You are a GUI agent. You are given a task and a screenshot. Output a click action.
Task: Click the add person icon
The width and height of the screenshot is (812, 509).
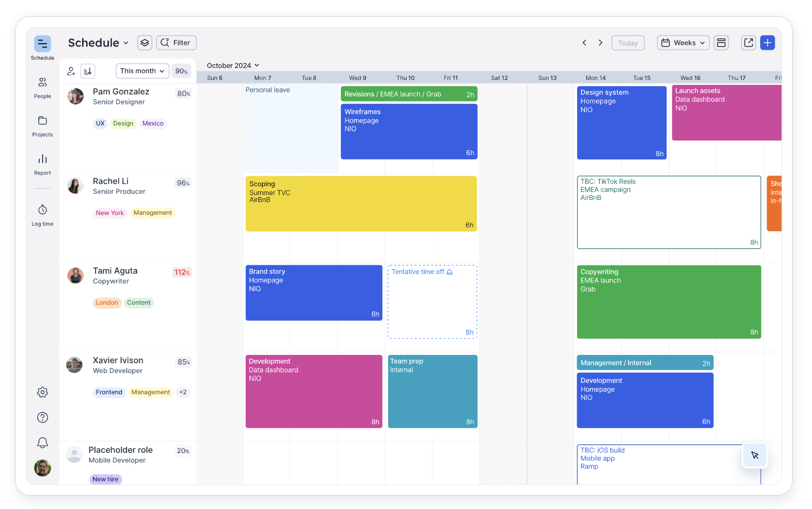coord(71,71)
